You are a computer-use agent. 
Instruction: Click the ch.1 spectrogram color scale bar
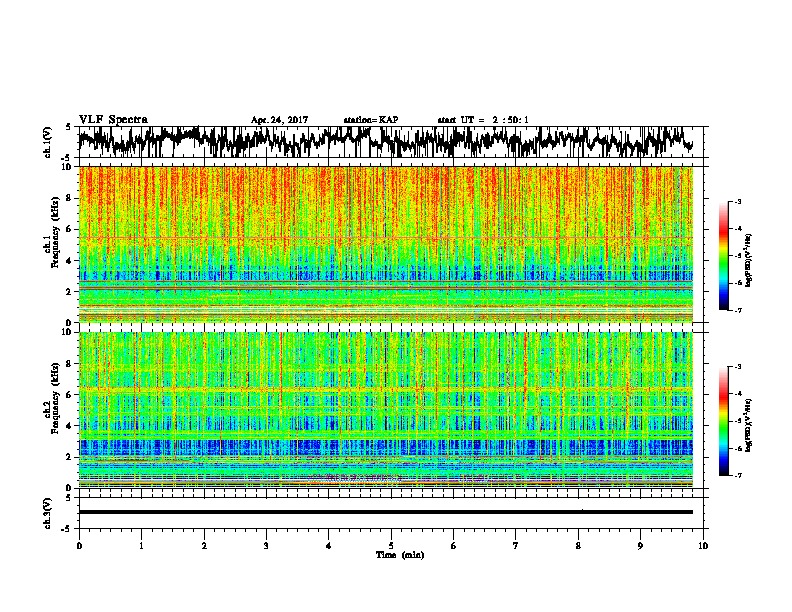(x=723, y=256)
